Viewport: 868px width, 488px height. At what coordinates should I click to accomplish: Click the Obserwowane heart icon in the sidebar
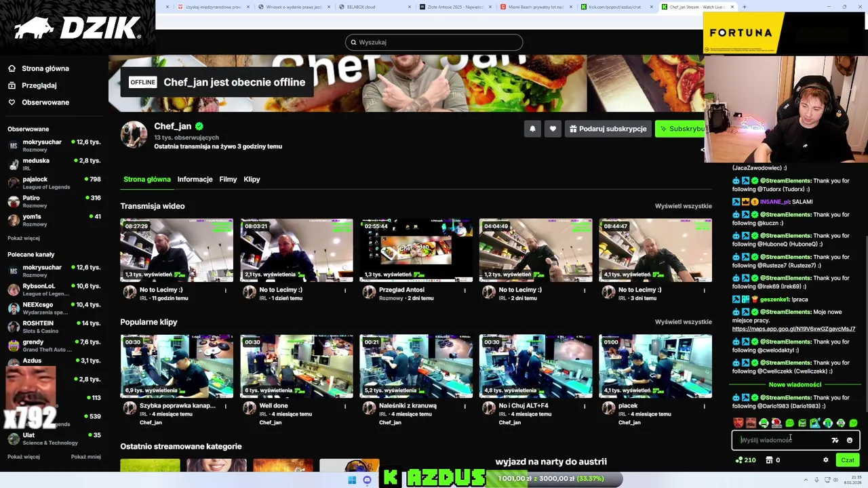pyautogui.click(x=12, y=102)
